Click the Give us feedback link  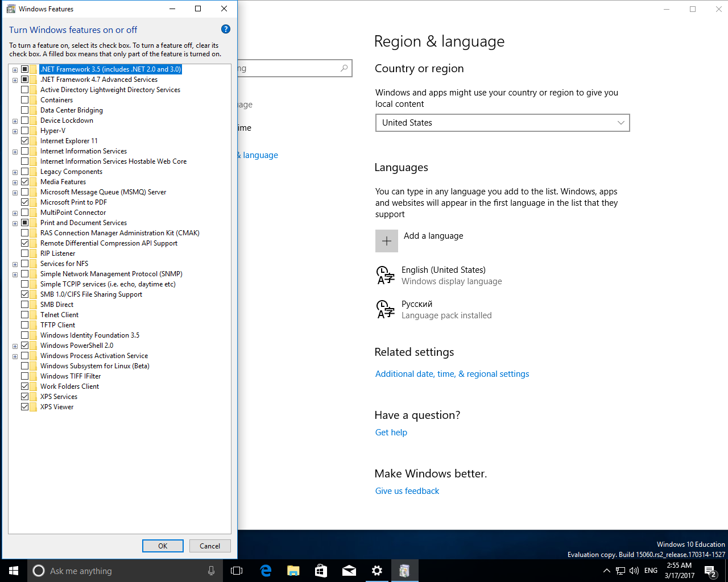pos(407,491)
